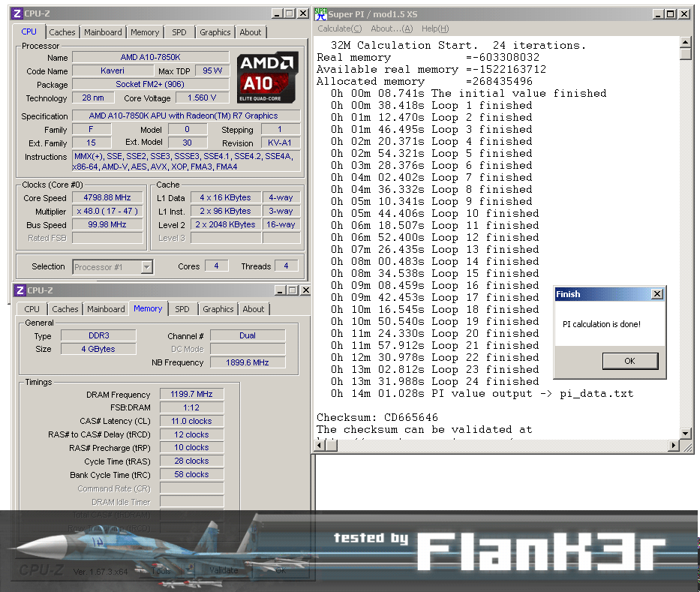Open the About menu in Super PI
The height and width of the screenshot is (592, 700).
click(x=392, y=29)
